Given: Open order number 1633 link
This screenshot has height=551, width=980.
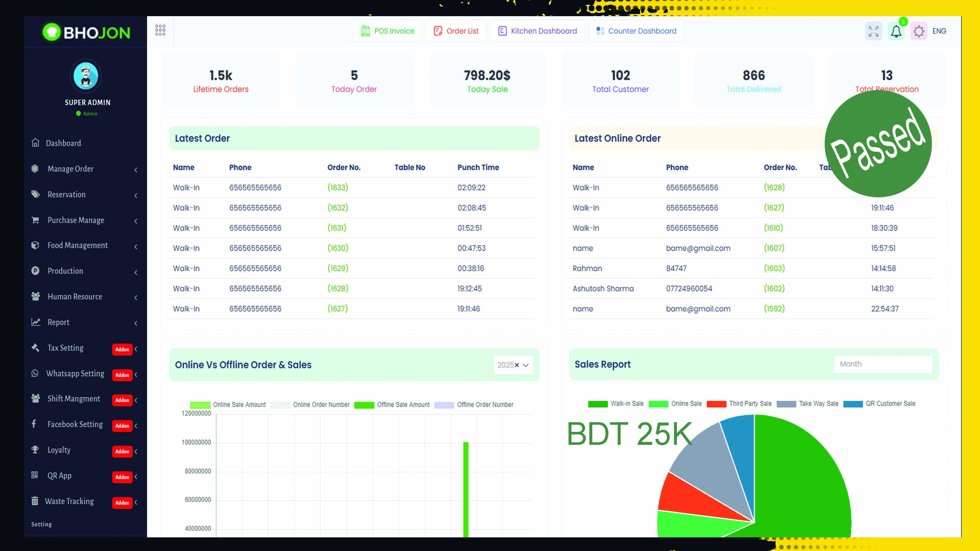Looking at the screenshot, I should click(x=338, y=187).
